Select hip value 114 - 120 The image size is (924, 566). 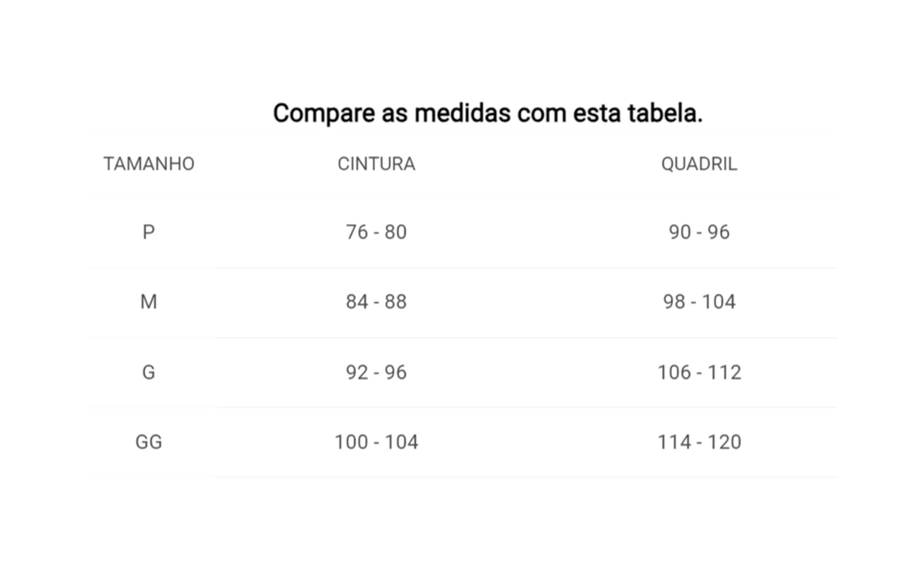[x=699, y=442]
